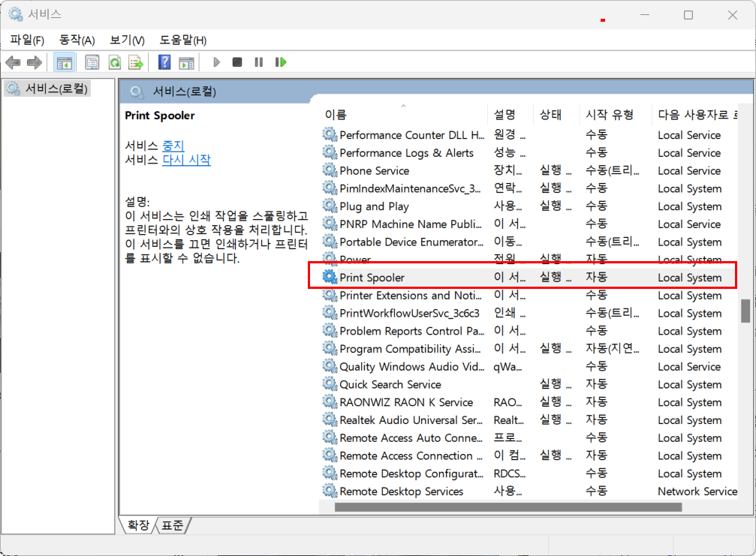Click Local Service logon of Phone Service
This screenshot has height=556, width=756.
[689, 170]
